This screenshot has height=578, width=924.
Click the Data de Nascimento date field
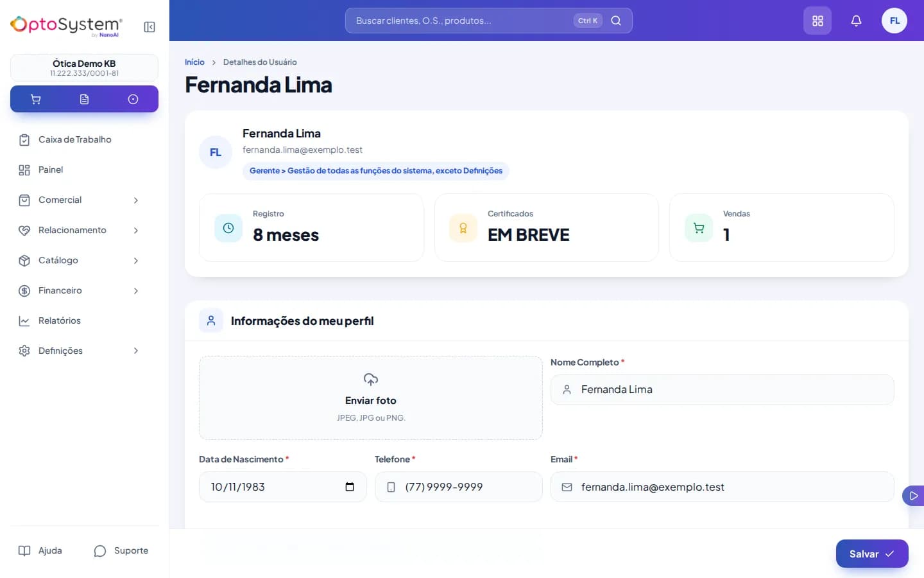pos(283,487)
